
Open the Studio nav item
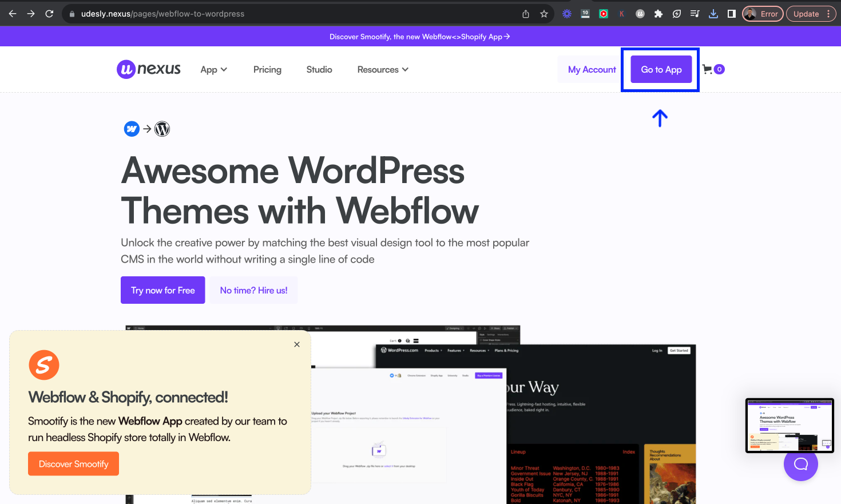[x=319, y=69]
